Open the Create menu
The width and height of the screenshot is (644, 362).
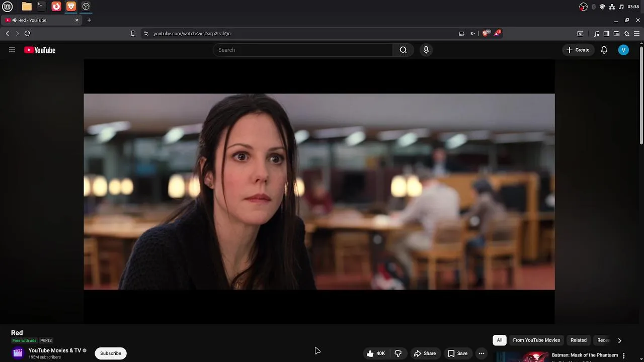tap(578, 50)
